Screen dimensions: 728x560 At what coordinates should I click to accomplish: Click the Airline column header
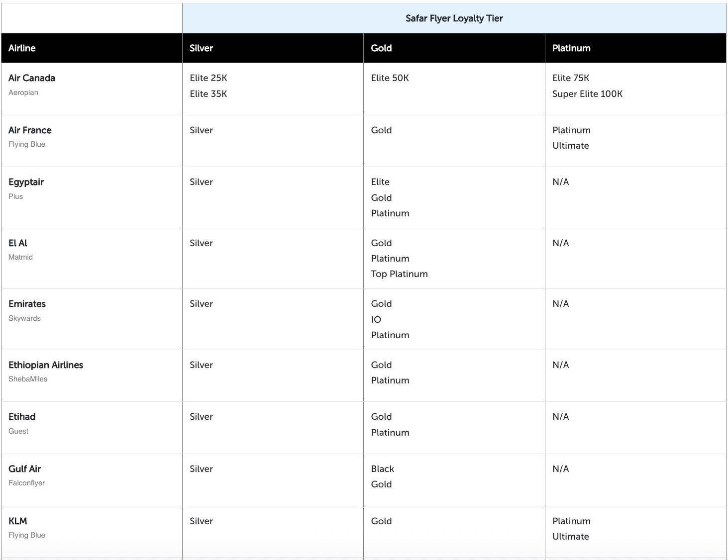point(22,48)
